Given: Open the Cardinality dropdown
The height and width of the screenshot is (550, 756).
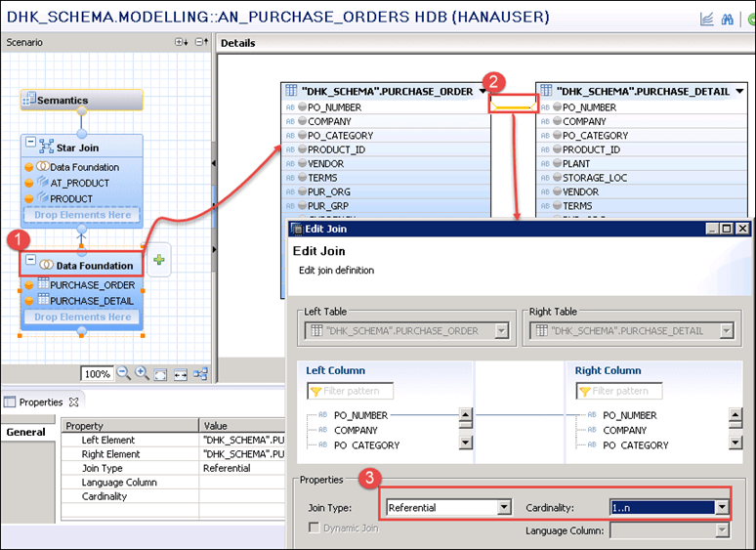Looking at the screenshot, I should click(x=721, y=507).
